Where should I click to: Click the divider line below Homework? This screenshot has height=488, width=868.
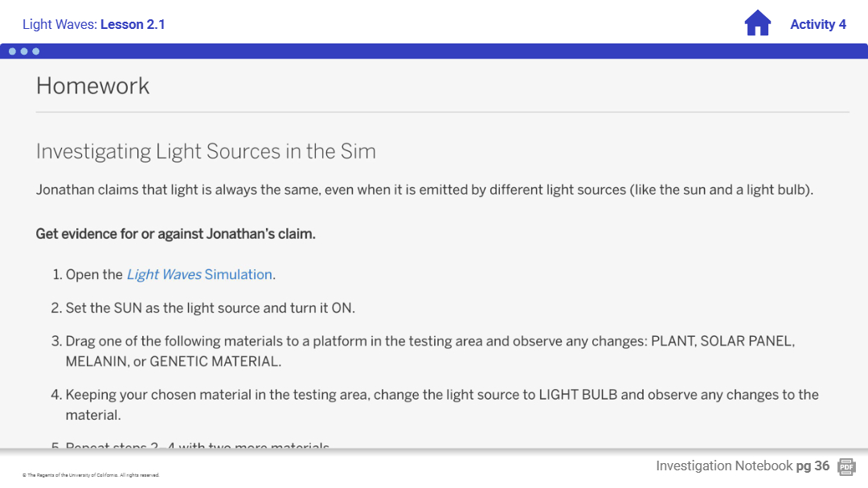(442, 112)
